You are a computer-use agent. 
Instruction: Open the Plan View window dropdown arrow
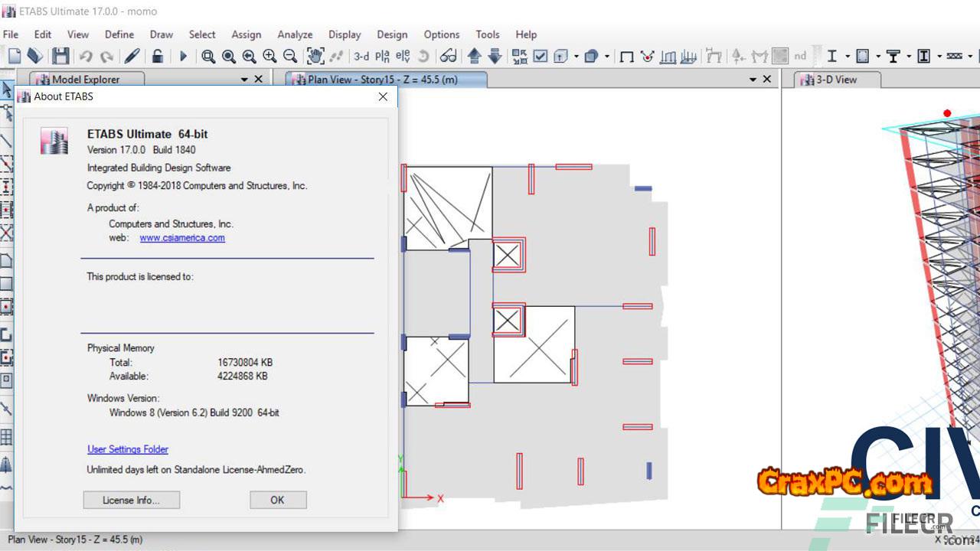click(x=753, y=80)
